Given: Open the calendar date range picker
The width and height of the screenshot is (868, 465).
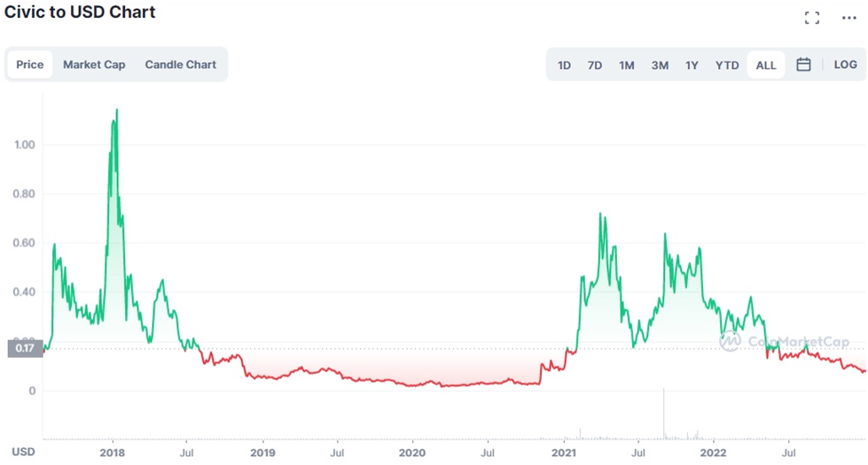Looking at the screenshot, I should click(x=803, y=65).
